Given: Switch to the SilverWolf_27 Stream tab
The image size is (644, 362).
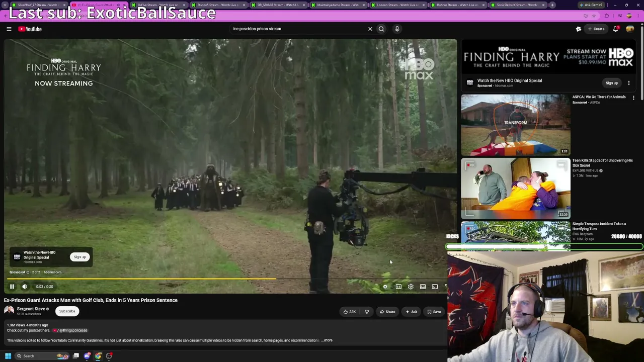Looking at the screenshot, I should 38,5.
